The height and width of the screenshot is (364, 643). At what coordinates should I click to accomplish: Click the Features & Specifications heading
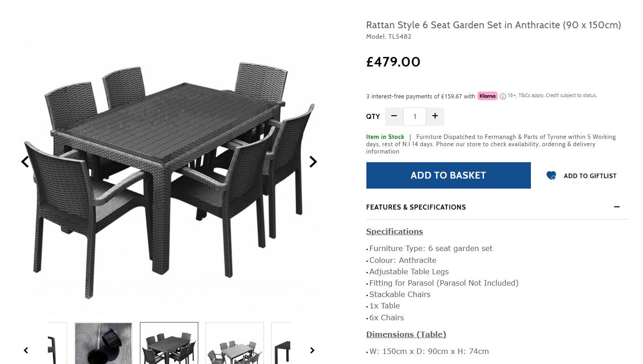point(416,207)
